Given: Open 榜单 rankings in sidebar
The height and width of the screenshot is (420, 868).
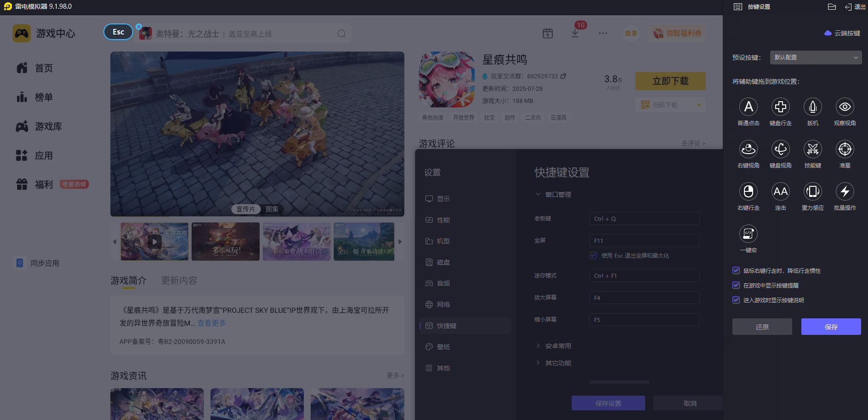Looking at the screenshot, I should (x=35, y=97).
